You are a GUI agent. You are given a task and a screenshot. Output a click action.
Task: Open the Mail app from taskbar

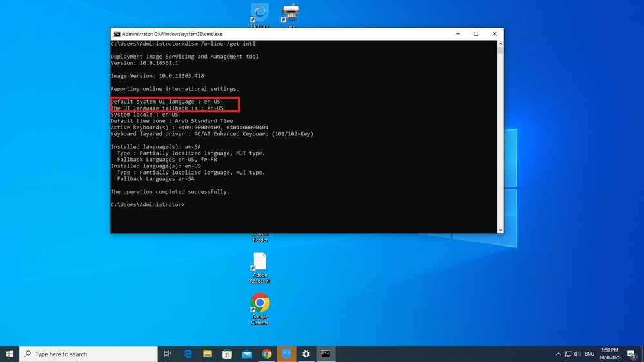pos(247,354)
